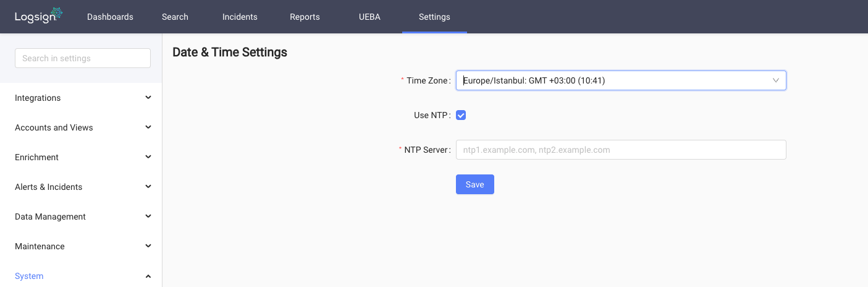Open the Time Zone dropdown
The height and width of the screenshot is (287, 868).
621,80
